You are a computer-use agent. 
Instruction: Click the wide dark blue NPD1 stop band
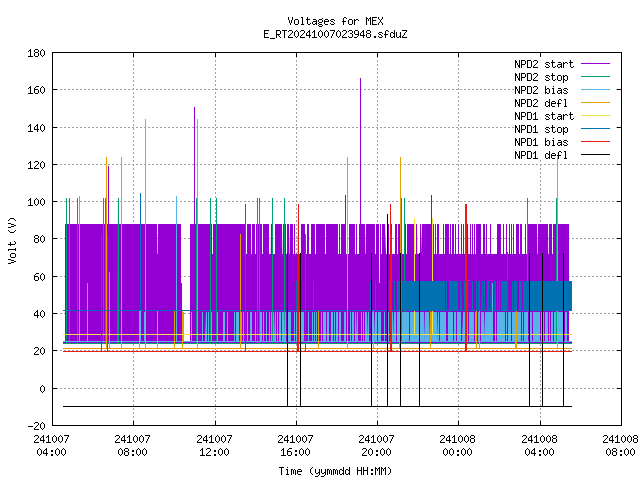point(486,296)
